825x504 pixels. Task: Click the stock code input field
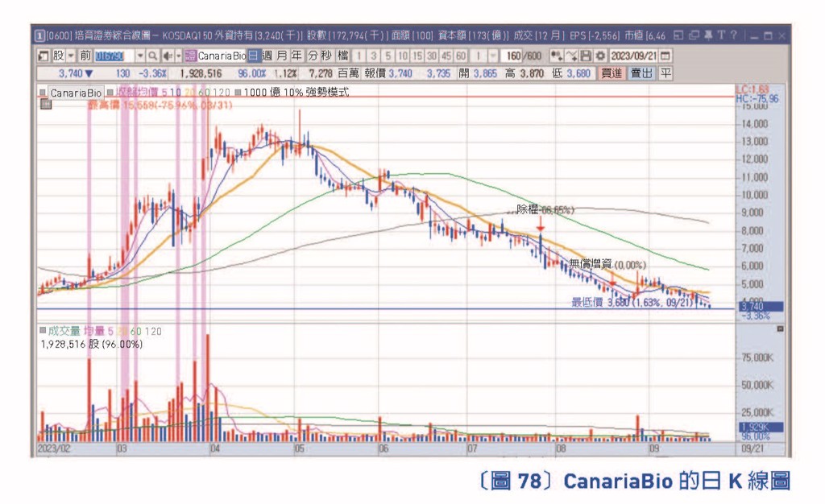[114, 56]
